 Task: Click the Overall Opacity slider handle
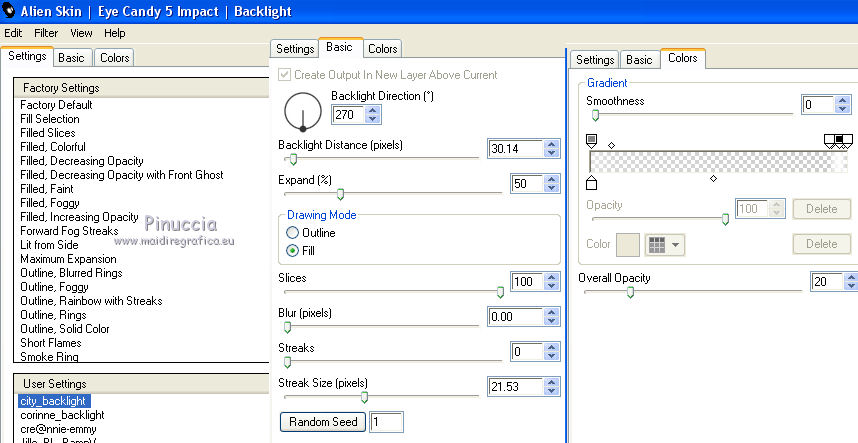click(x=630, y=292)
